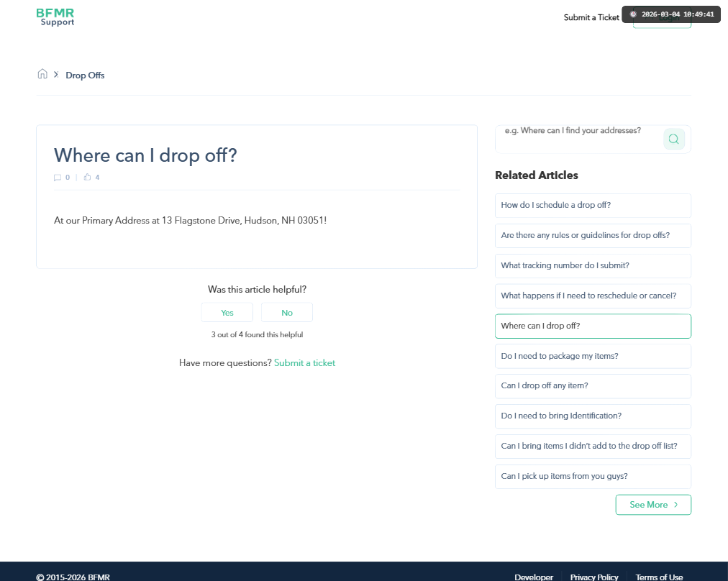This screenshot has width=728, height=581.
Task: Open 'Do I need to package my items?'
Action: coord(593,357)
